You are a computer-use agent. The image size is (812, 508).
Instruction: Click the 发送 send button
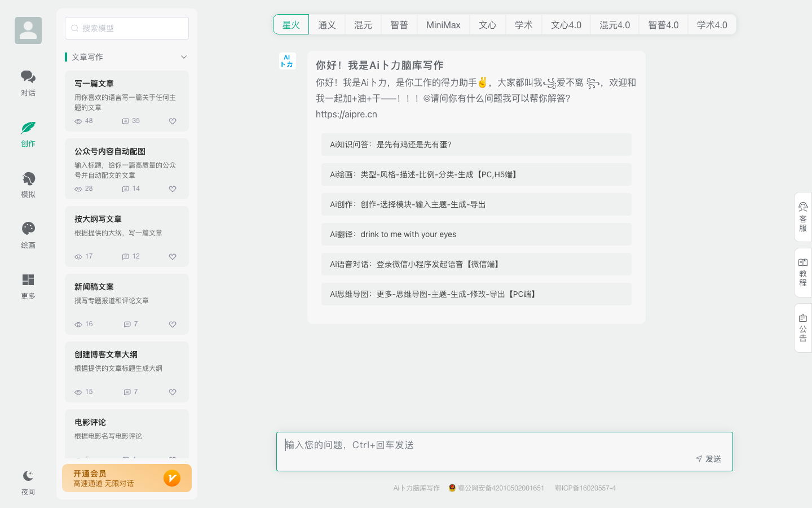708,459
